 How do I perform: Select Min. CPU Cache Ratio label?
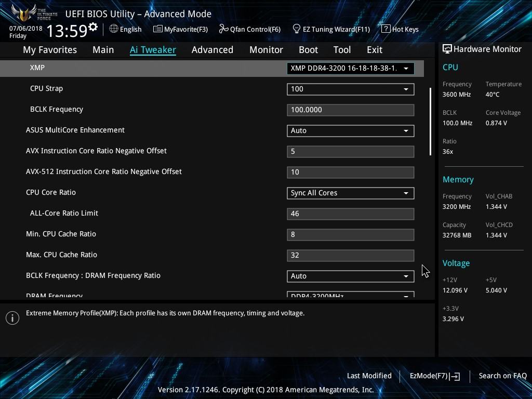click(61, 234)
